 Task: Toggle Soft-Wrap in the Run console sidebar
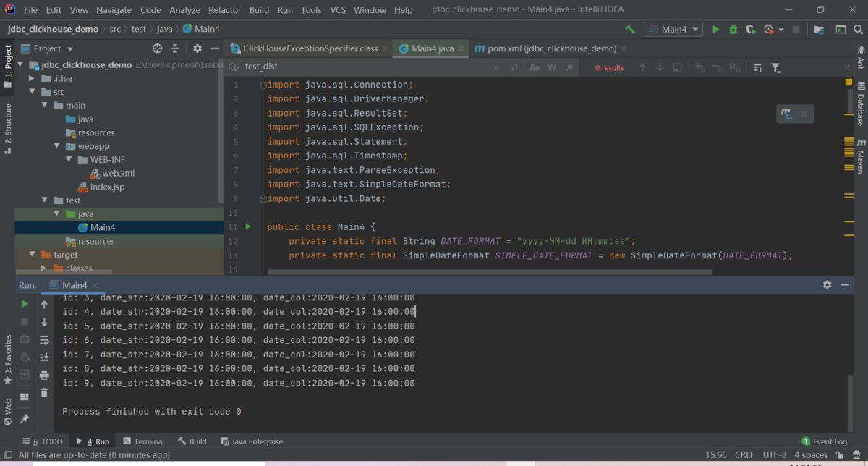pos(44,340)
